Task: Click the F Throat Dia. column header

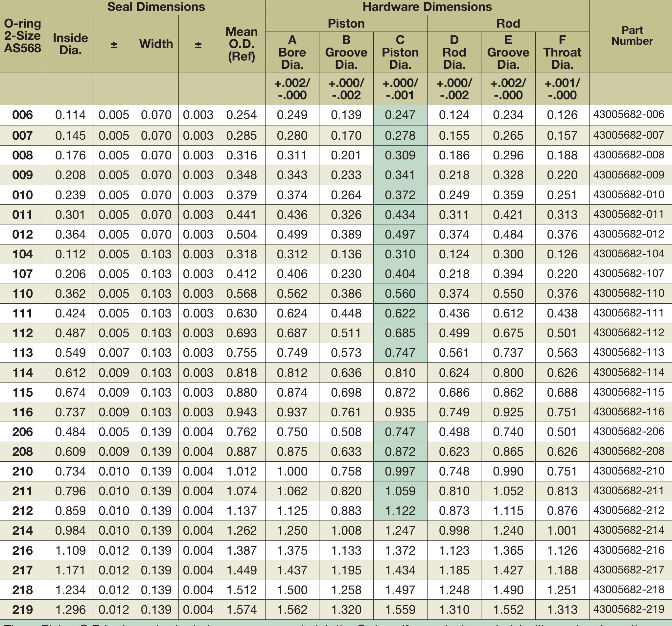Action: [562, 52]
